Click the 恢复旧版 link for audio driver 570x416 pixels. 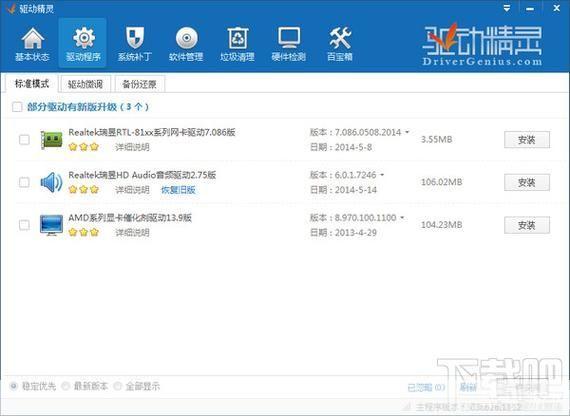point(178,189)
